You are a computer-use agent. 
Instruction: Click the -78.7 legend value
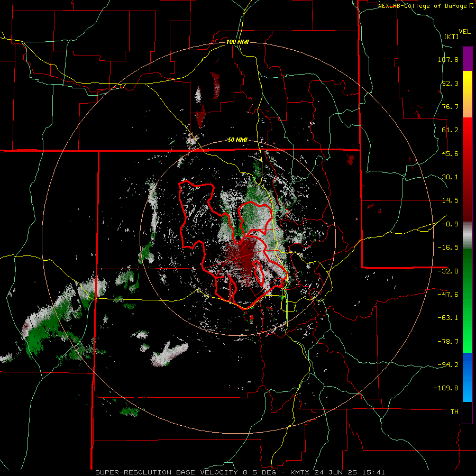pos(448,342)
